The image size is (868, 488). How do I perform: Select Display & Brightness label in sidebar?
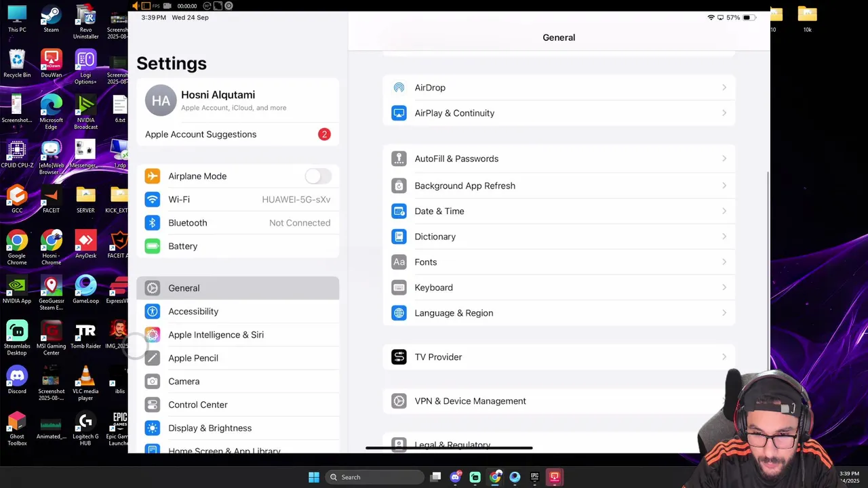(x=210, y=428)
